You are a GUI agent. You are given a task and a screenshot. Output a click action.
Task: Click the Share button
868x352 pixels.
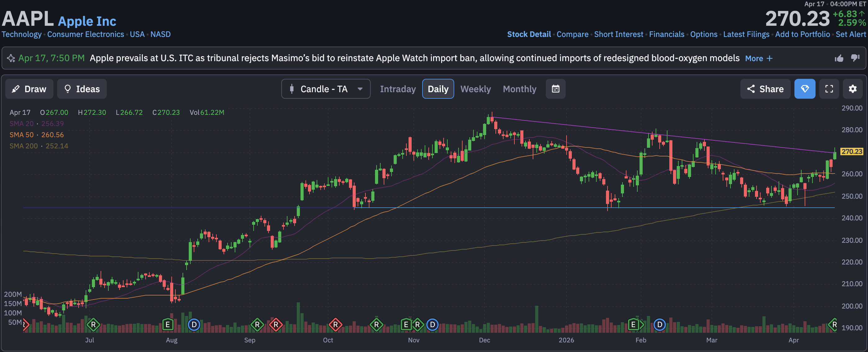(x=765, y=89)
